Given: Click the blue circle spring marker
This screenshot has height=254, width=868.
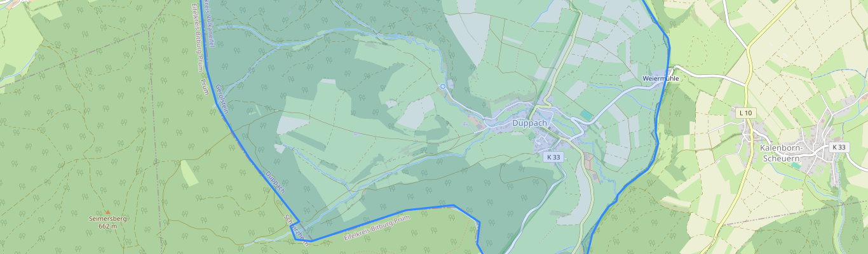Looking at the screenshot, I should point(443,86).
